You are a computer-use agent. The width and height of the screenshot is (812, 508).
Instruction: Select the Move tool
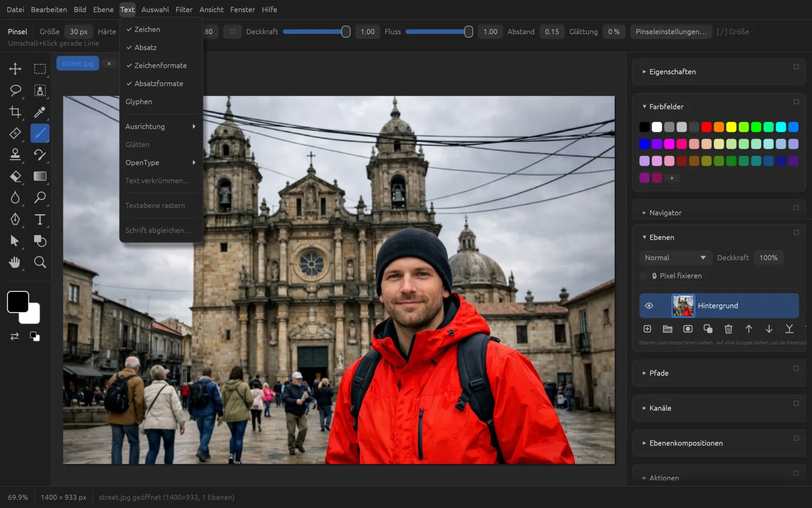(15, 69)
